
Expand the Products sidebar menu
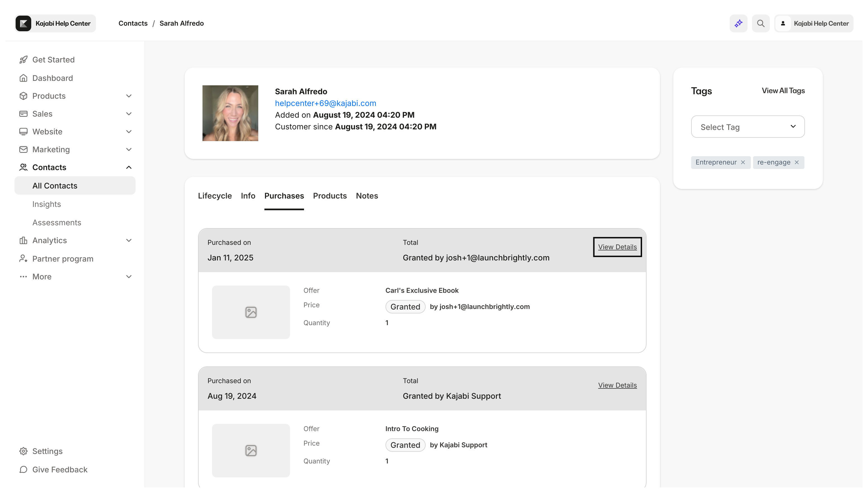129,96
